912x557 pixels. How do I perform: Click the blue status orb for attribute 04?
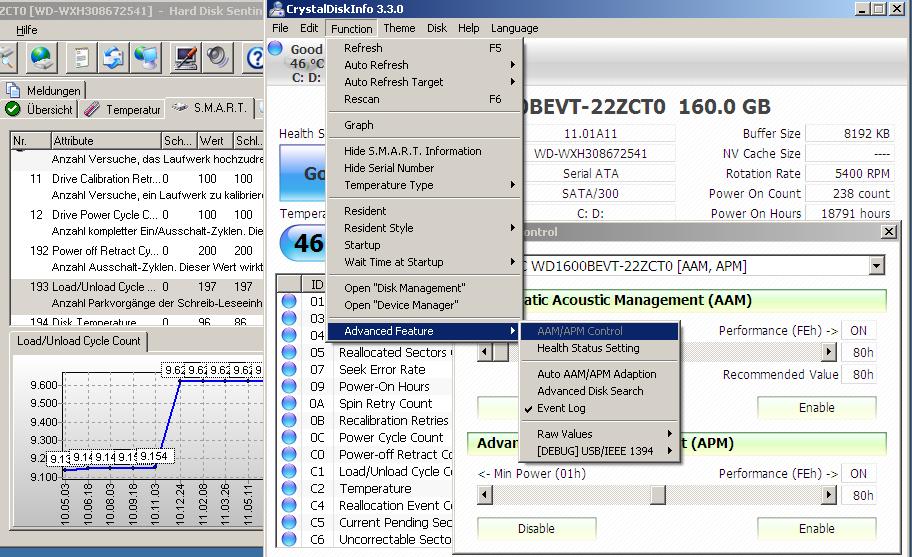coord(289,335)
